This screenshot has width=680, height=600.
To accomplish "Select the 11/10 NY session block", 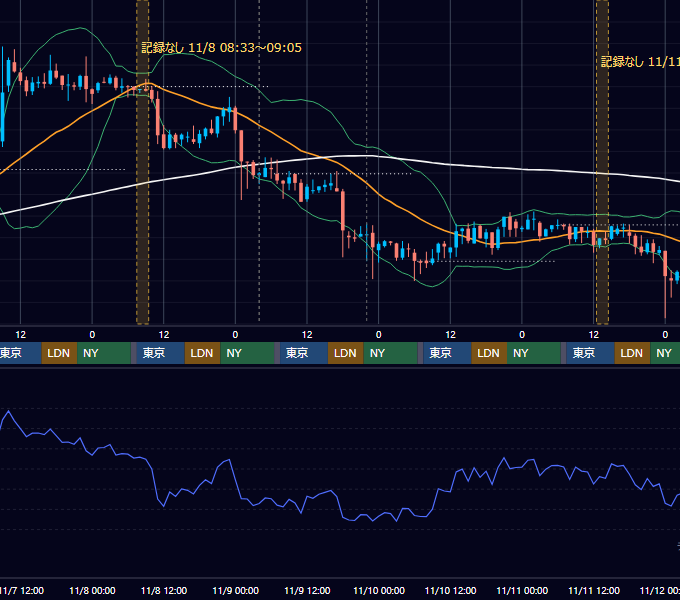I will point(534,353).
